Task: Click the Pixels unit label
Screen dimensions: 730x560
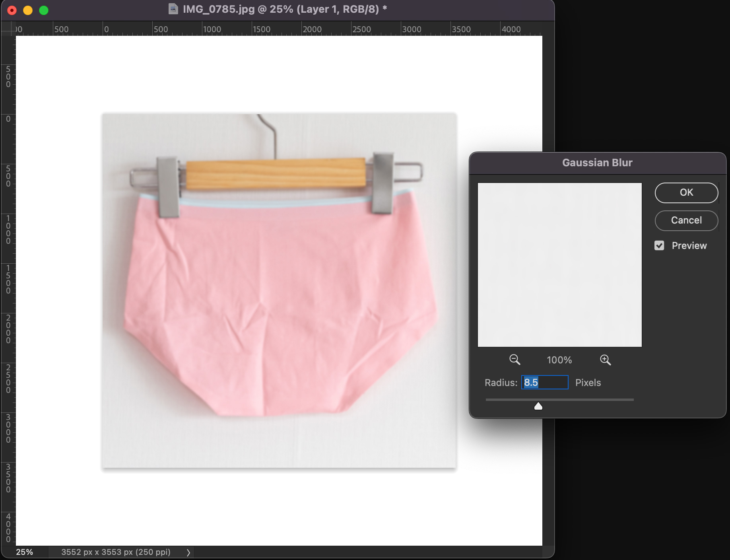Action: pos(588,383)
